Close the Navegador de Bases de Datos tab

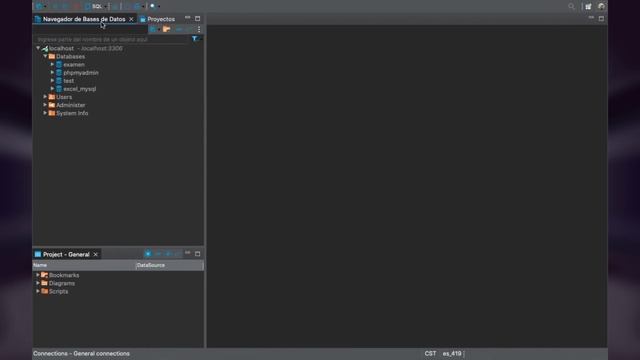[x=131, y=19]
